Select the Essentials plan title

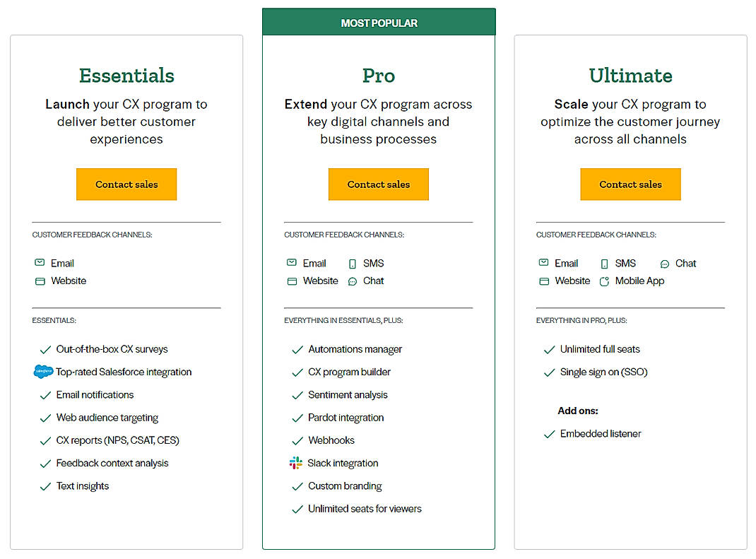pos(126,75)
